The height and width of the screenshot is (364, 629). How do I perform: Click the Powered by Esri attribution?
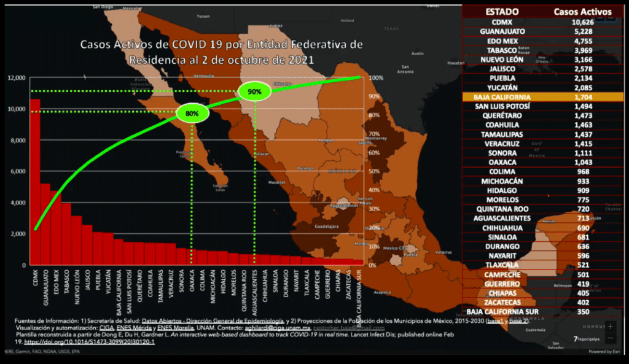tap(604, 352)
